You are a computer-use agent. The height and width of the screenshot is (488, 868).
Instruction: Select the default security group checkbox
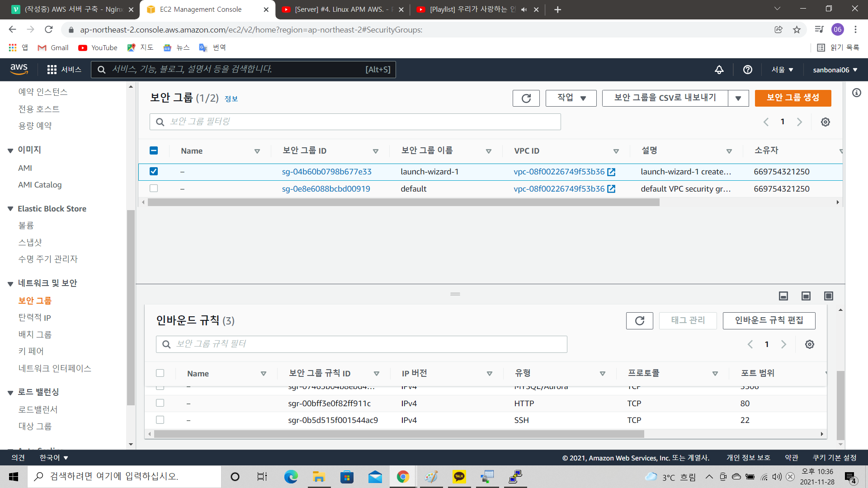[154, 188]
